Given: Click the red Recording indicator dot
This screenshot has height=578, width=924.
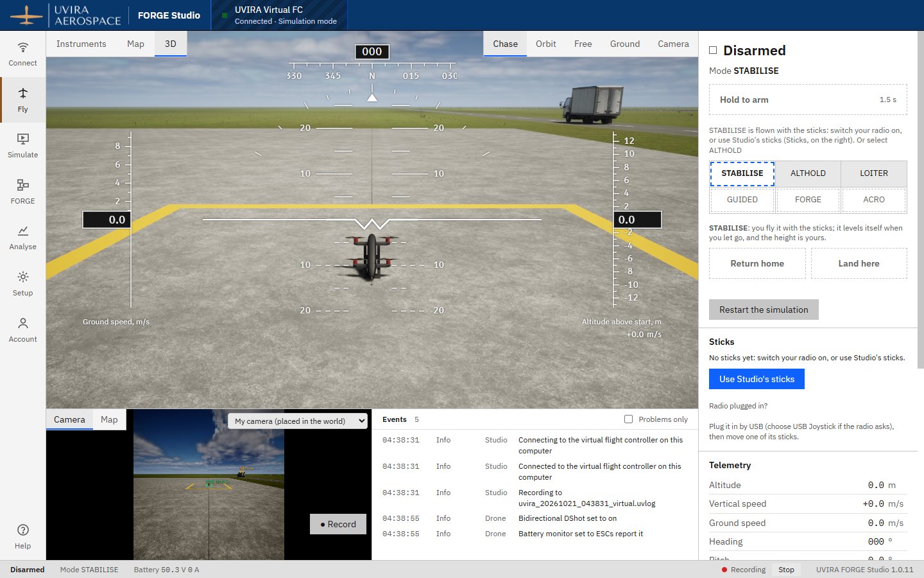Looking at the screenshot, I should tap(724, 570).
